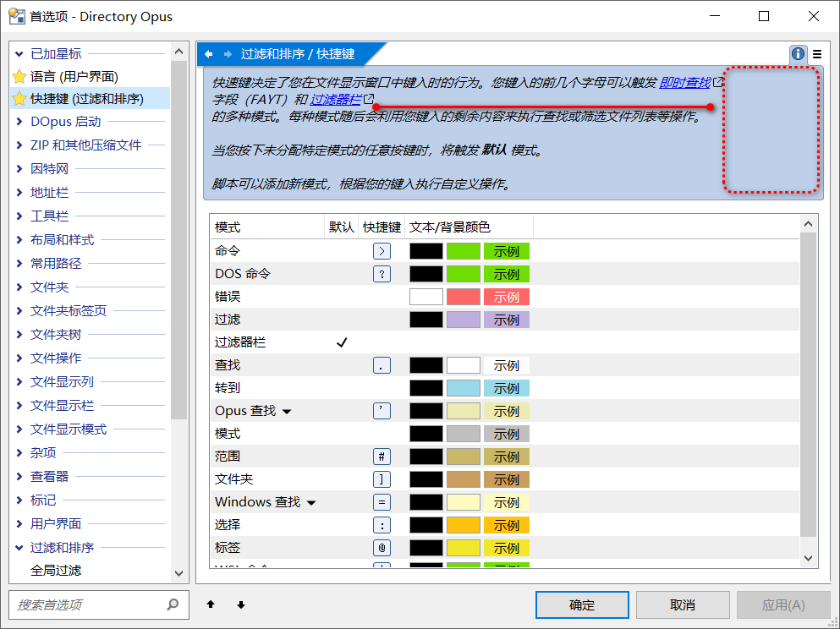Click the red background swatch for 错误
The image size is (840, 629).
[463, 297]
